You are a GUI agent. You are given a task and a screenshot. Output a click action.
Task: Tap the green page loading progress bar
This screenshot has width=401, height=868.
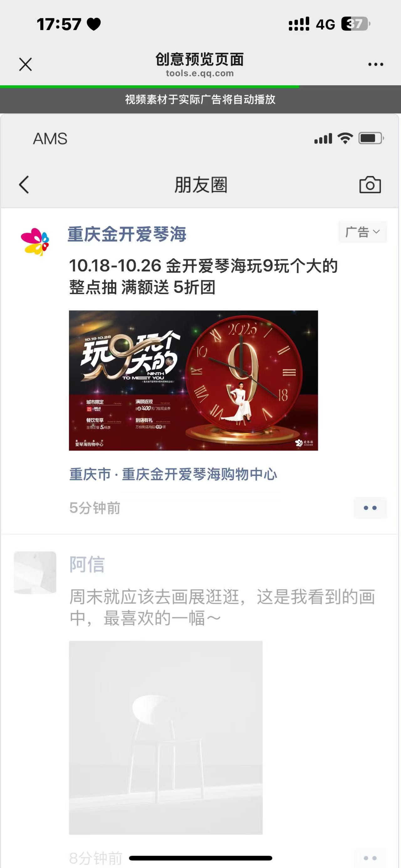149,87
